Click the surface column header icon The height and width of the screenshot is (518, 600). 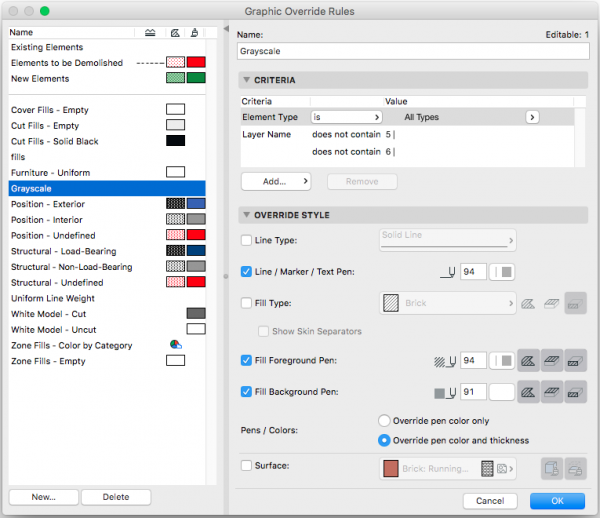pos(197,32)
